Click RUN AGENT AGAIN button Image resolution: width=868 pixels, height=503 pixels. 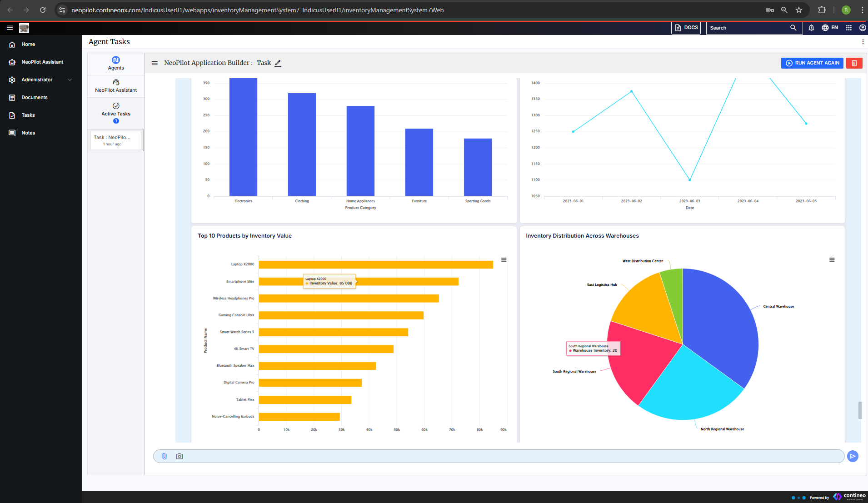click(x=813, y=63)
